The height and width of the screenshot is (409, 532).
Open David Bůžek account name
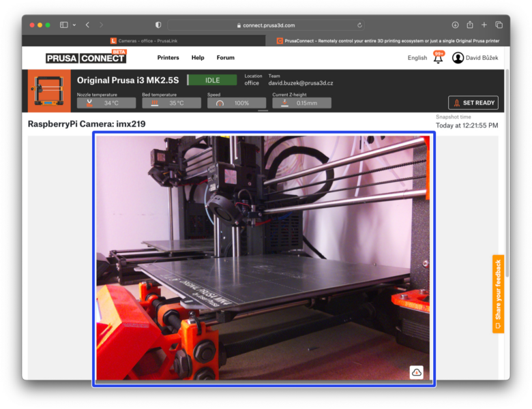[x=482, y=58]
